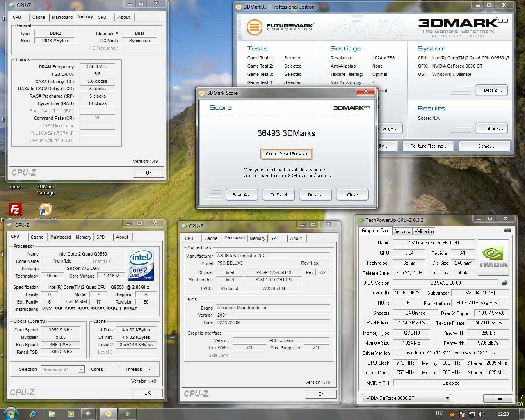The height and width of the screenshot is (420, 525).
Task: Click the Options... button under Results
Action: (493, 128)
